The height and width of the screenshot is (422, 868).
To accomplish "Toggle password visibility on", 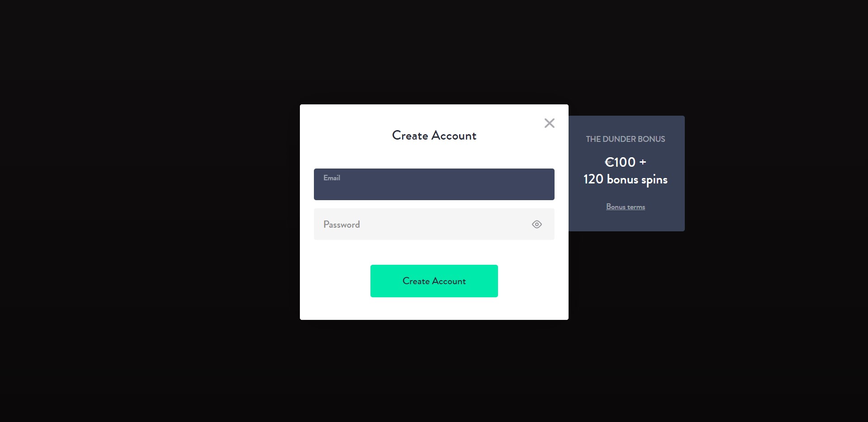I will [537, 225].
